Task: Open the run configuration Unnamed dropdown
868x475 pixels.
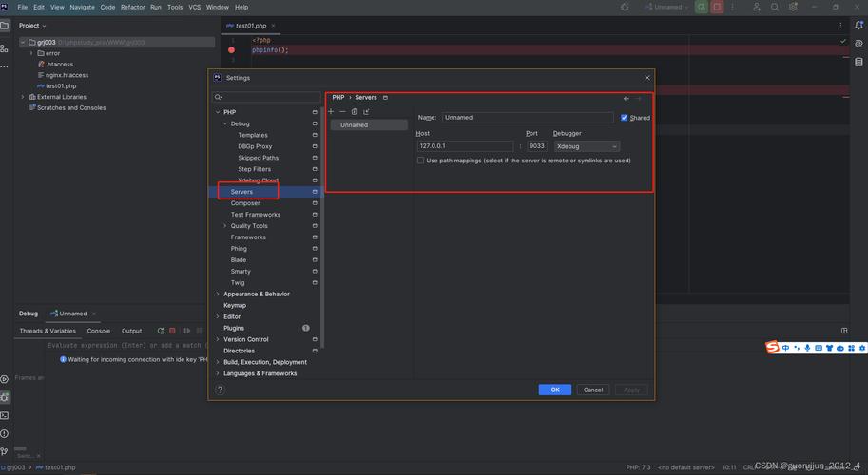Action: pos(666,8)
